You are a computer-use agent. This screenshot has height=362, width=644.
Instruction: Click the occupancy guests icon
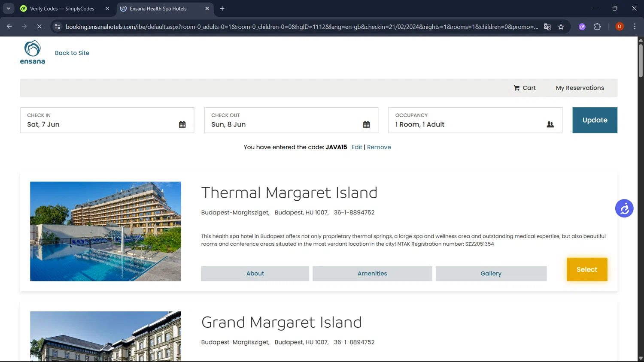(x=550, y=124)
